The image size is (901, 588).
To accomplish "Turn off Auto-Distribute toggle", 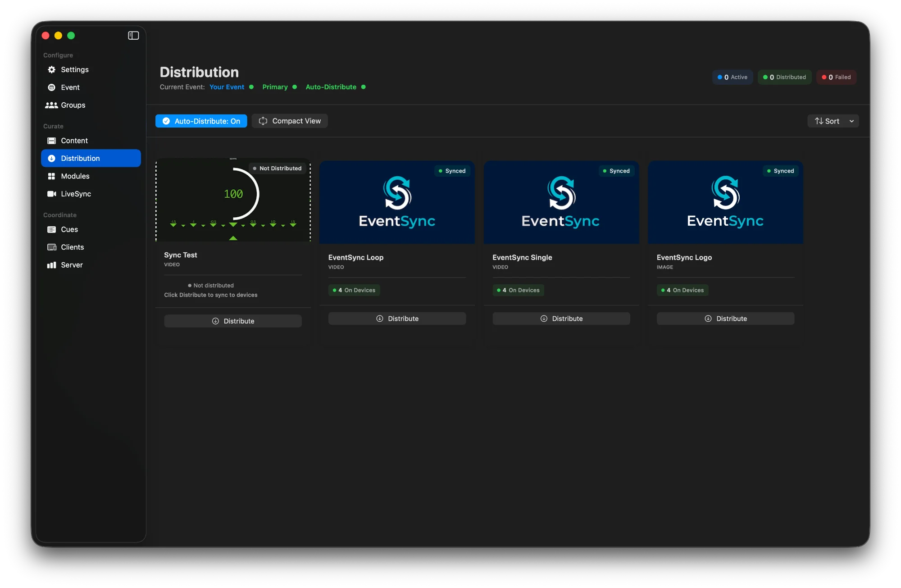I will pos(201,121).
